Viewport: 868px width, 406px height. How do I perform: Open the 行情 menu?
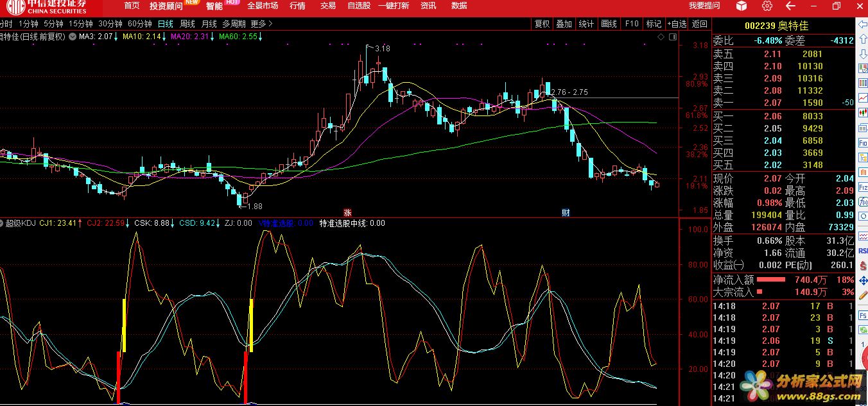[x=297, y=6]
